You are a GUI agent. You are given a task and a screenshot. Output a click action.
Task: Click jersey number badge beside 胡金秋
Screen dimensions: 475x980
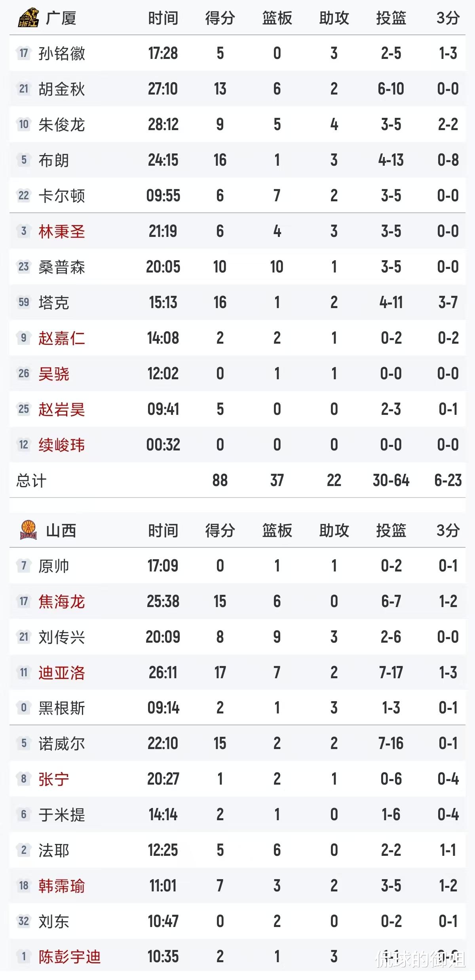[24, 89]
